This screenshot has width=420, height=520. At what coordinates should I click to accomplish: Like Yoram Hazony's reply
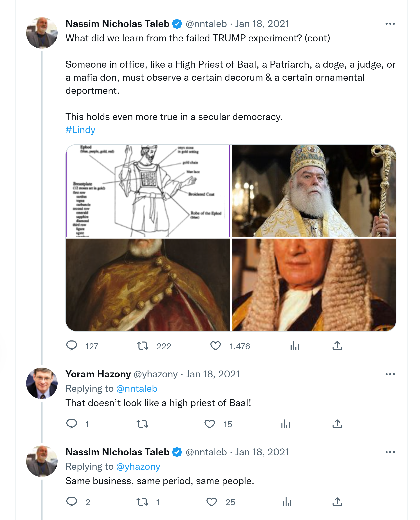(x=210, y=424)
